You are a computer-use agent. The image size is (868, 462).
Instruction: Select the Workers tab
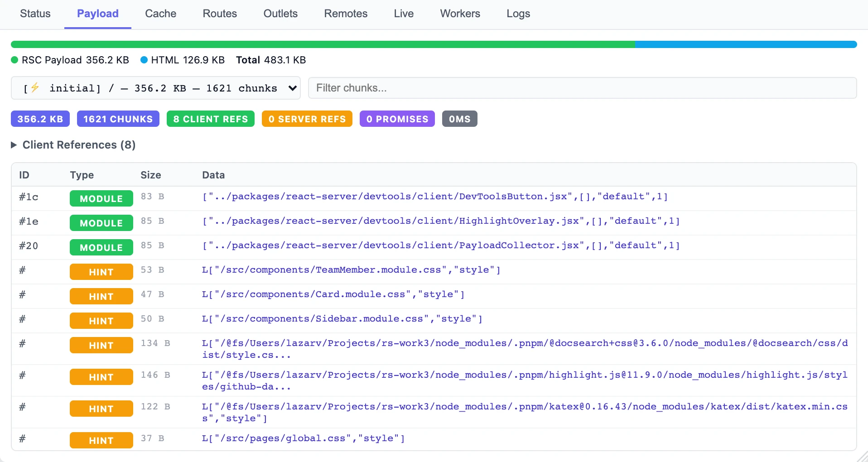[x=460, y=14]
